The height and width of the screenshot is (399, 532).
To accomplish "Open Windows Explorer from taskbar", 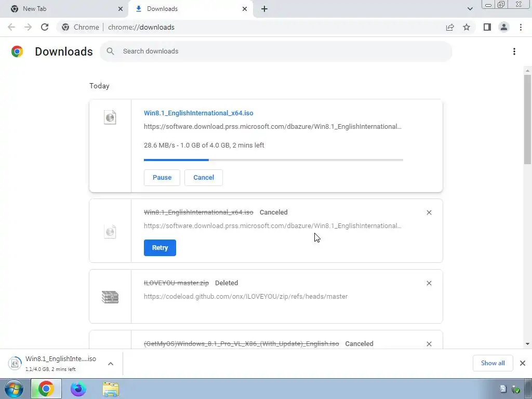I will click(x=111, y=389).
